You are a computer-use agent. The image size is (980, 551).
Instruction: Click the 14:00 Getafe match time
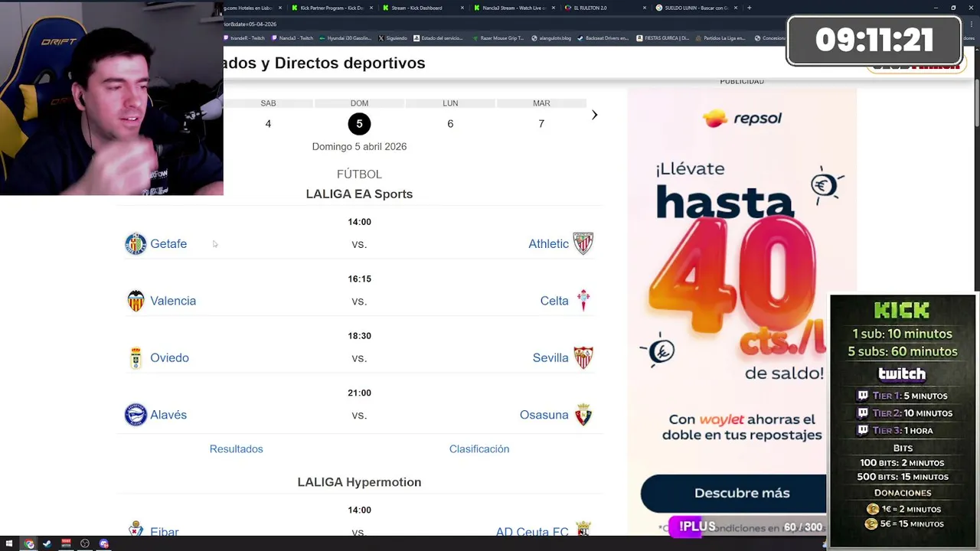tap(359, 222)
